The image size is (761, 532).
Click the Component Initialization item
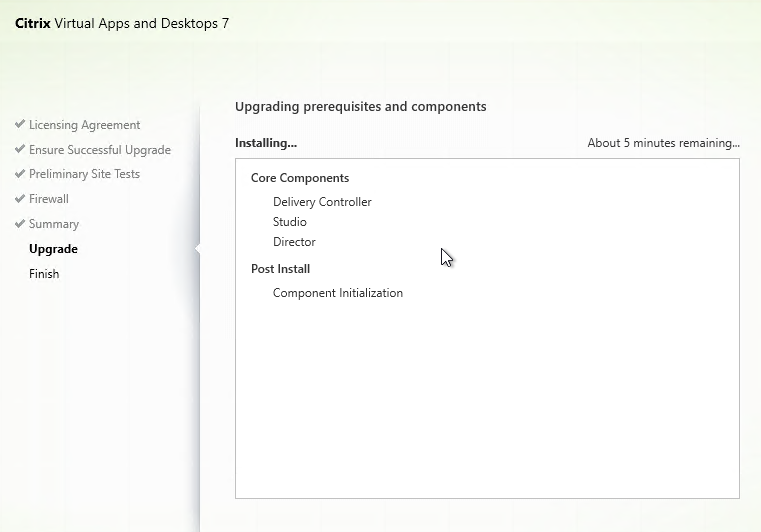[x=338, y=293]
